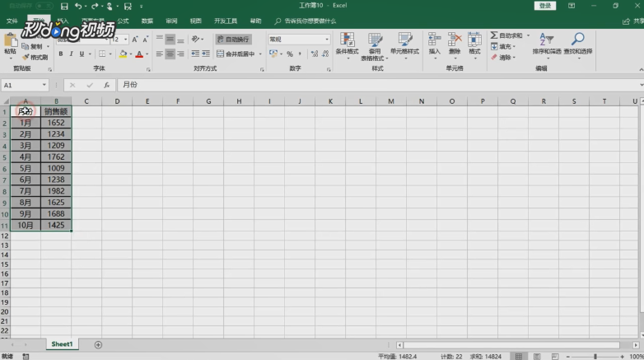Set middle vertical alignment
The height and width of the screenshot is (360, 644).
[x=170, y=40]
